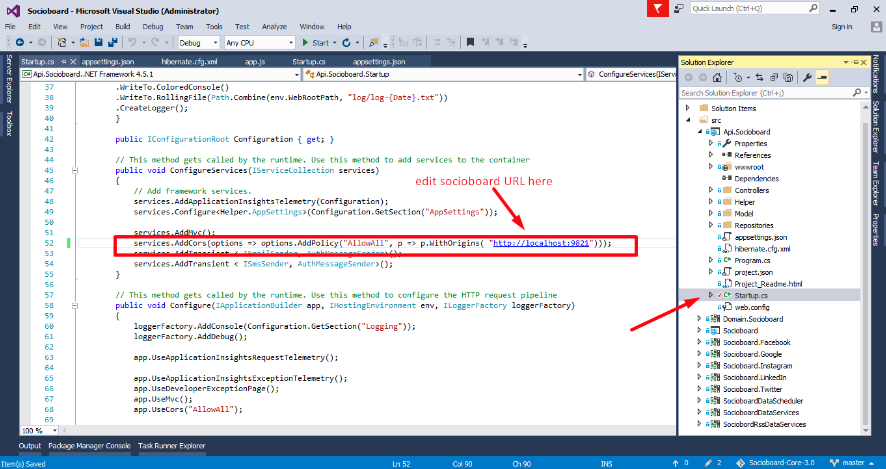Expand the Domain.Socioboard project node
This screenshot has height=469, width=886.
coord(700,319)
